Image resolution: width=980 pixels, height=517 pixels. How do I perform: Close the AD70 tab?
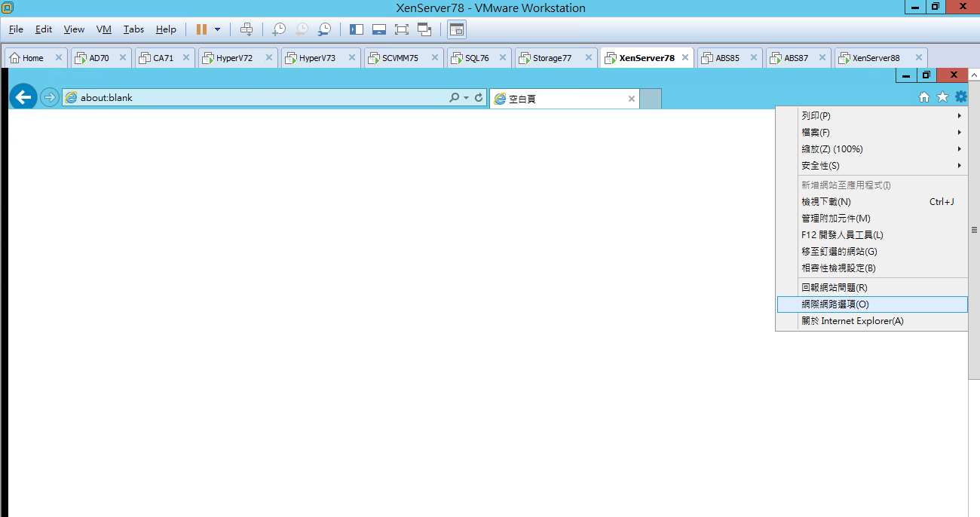point(123,58)
